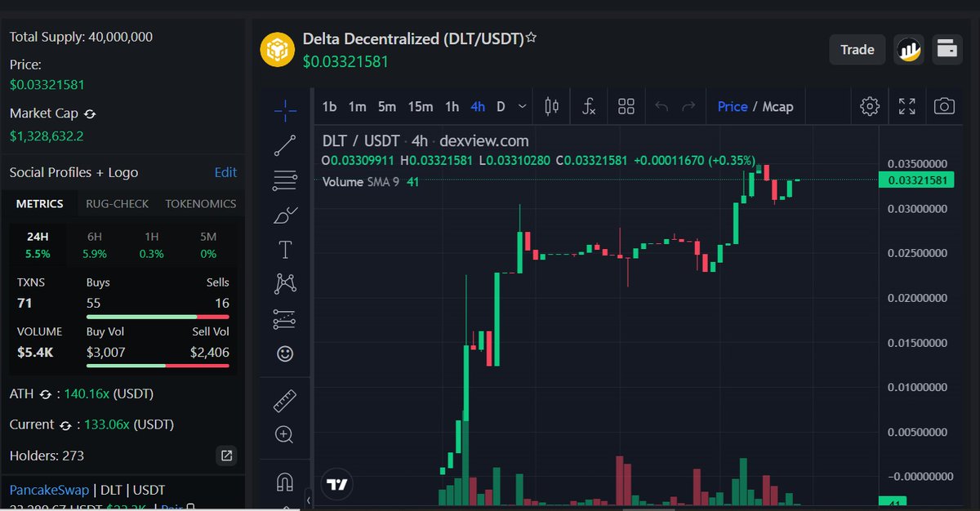The image size is (980, 511).
Task: Open the Fibonacci retracement tools
Action: (285, 180)
